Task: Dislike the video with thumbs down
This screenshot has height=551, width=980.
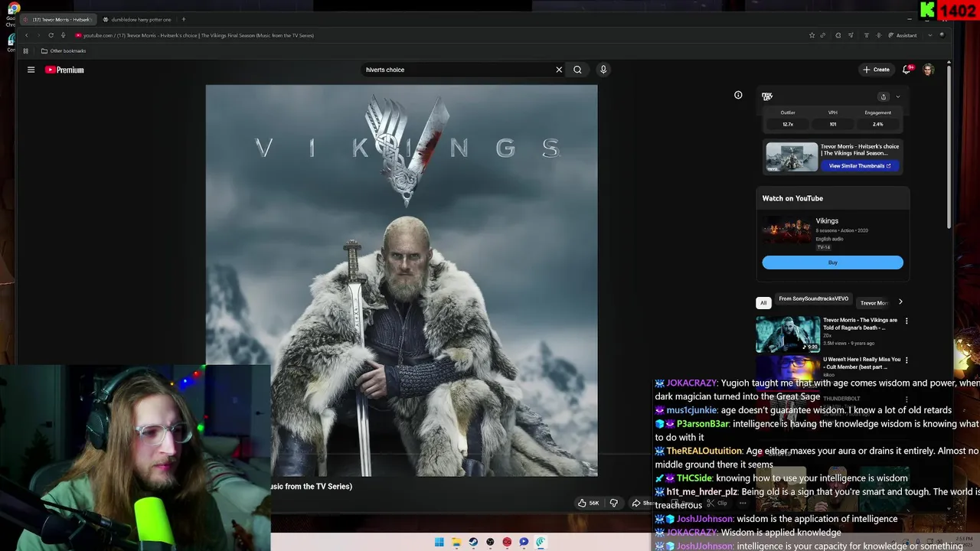Action: 613,503
